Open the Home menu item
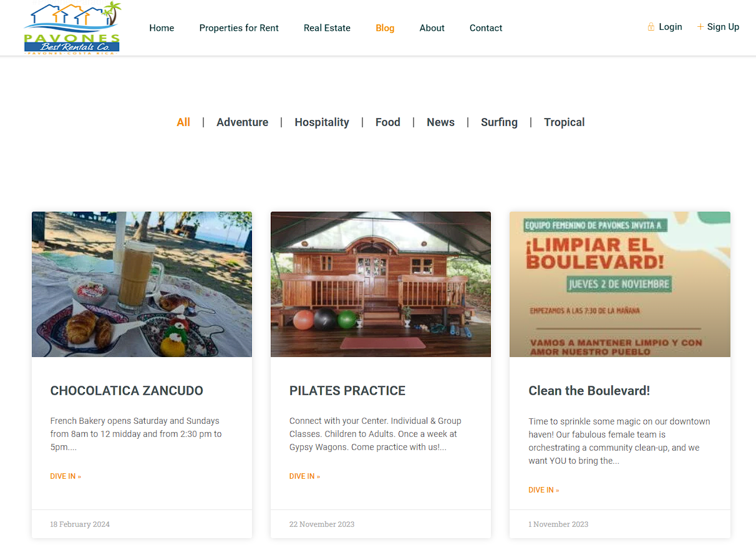 click(162, 28)
